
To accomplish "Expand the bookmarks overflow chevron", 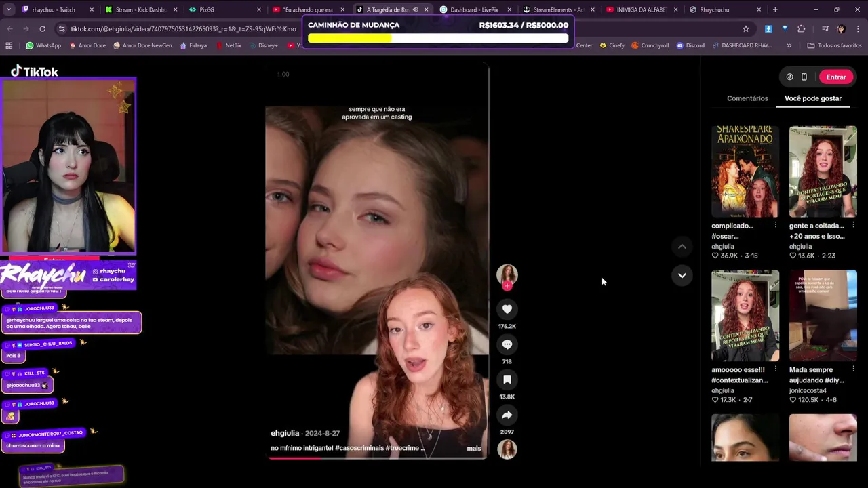I will click(789, 45).
